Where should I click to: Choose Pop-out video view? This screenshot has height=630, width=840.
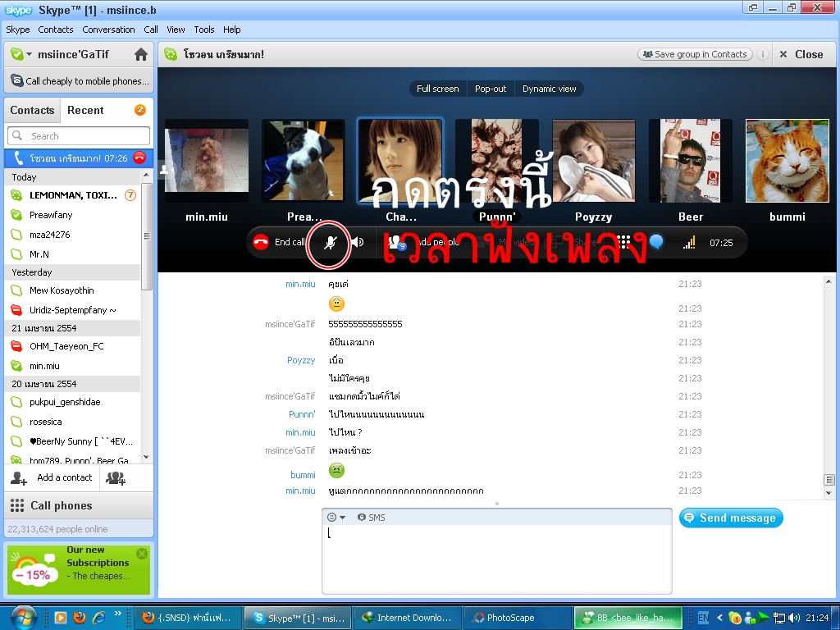491,89
